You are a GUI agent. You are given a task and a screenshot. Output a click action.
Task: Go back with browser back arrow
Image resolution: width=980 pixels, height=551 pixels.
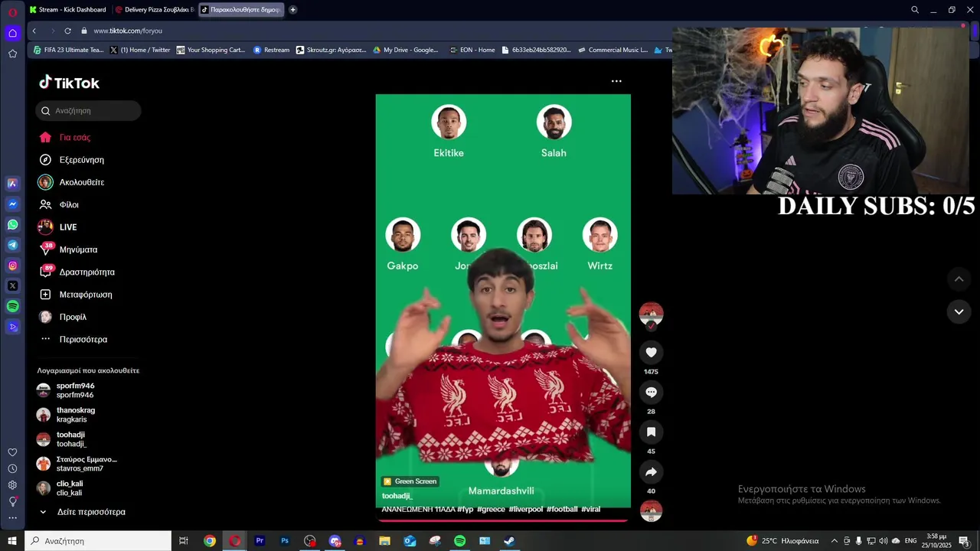pyautogui.click(x=34, y=31)
